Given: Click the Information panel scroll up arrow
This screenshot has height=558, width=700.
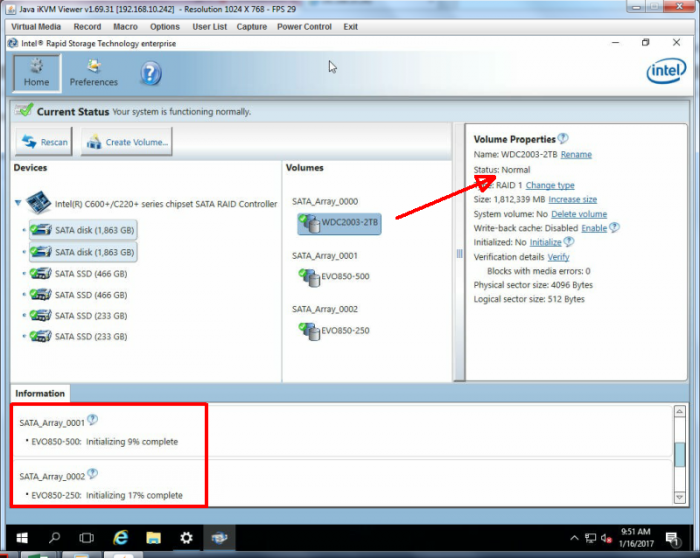Looking at the screenshot, I should pyautogui.click(x=680, y=411).
